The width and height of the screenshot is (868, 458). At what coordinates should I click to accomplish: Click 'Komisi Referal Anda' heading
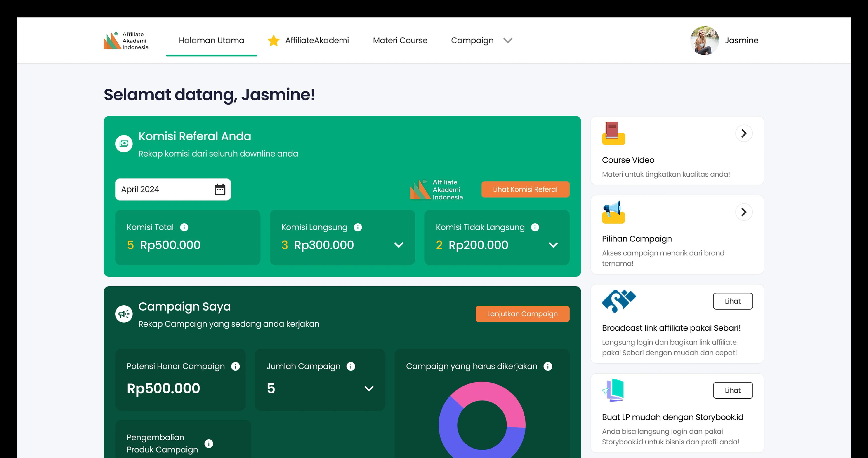(x=195, y=136)
